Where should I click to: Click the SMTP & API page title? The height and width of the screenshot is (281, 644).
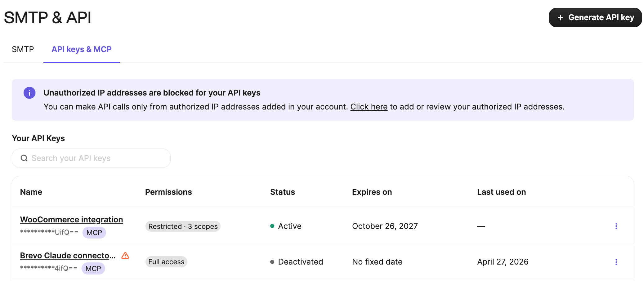47,17
